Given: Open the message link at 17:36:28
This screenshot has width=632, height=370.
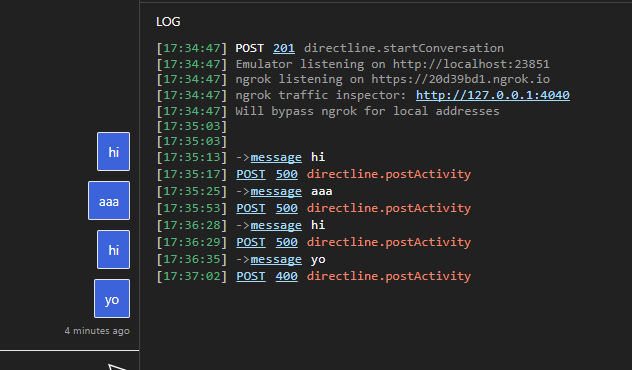Looking at the screenshot, I should [276, 225].
